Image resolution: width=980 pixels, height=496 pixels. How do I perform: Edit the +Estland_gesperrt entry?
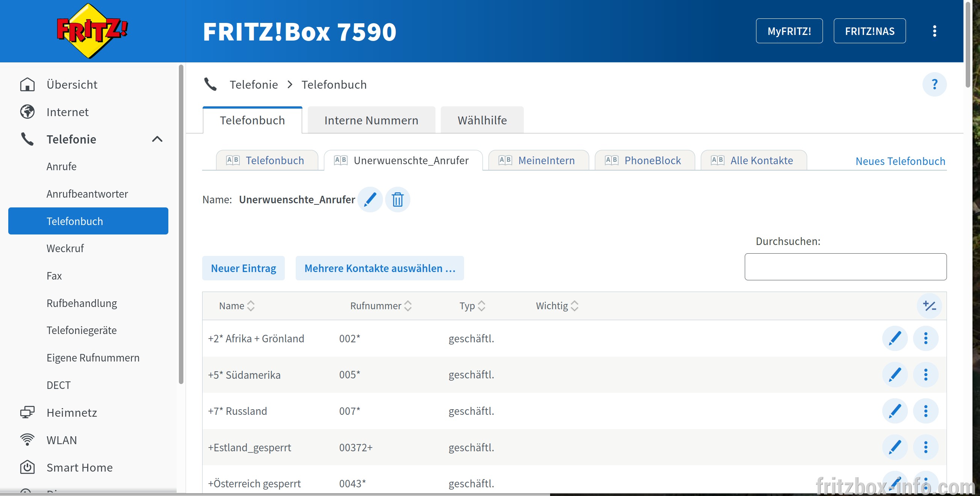895,447
